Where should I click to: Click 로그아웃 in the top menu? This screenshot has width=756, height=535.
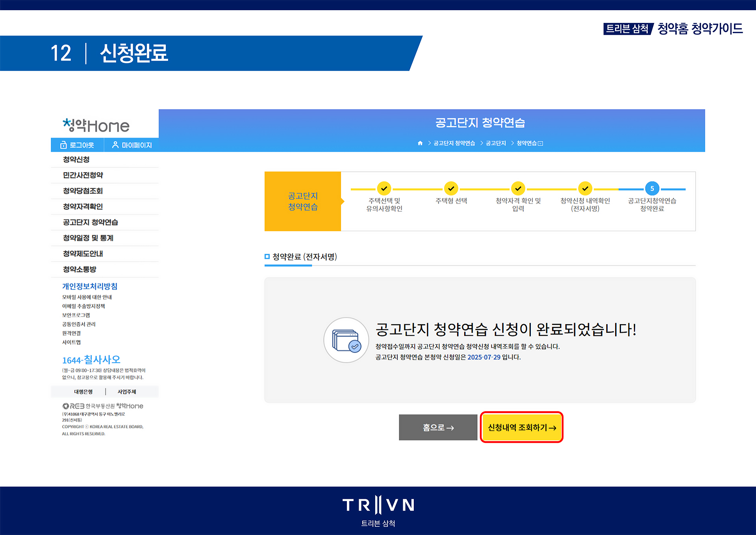[78, 145]
